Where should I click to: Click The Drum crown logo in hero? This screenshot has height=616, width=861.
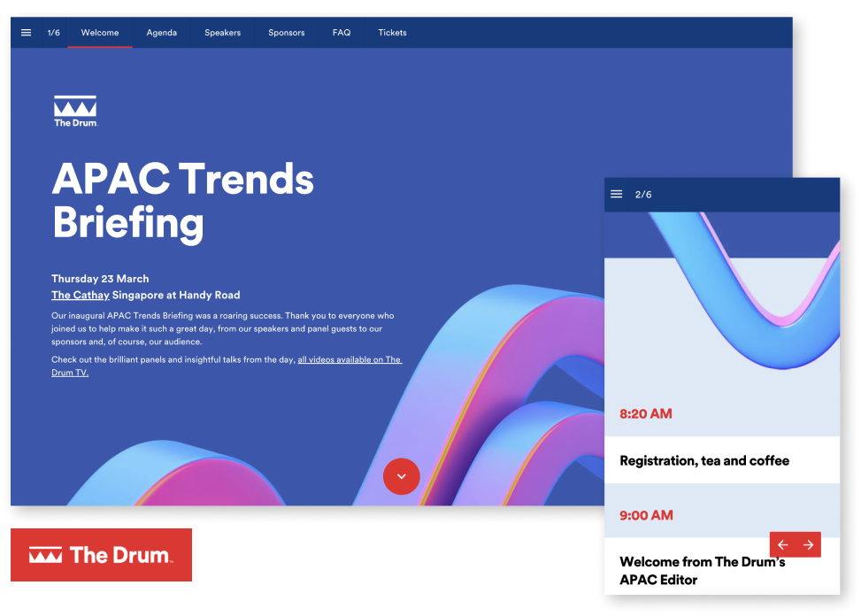pyautogui.click(x=75, y=112)
